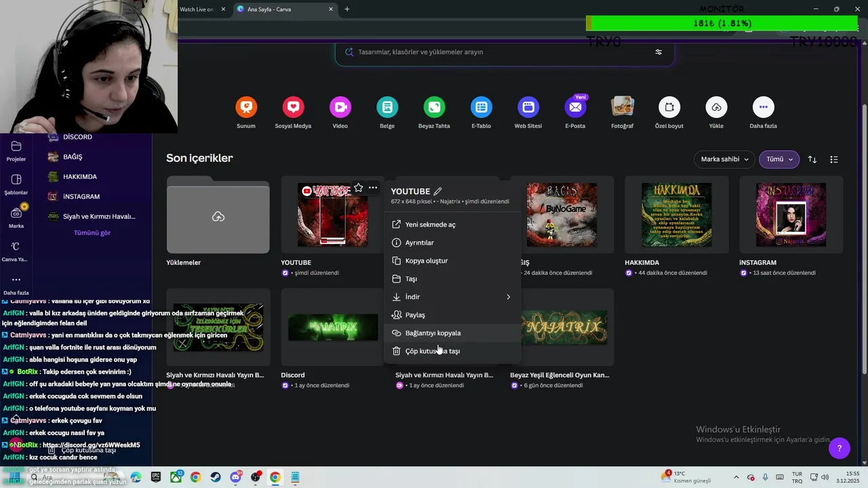
Task: Open Discord from the taskbar
Action: pyautogui.click(x=235, y=477)
